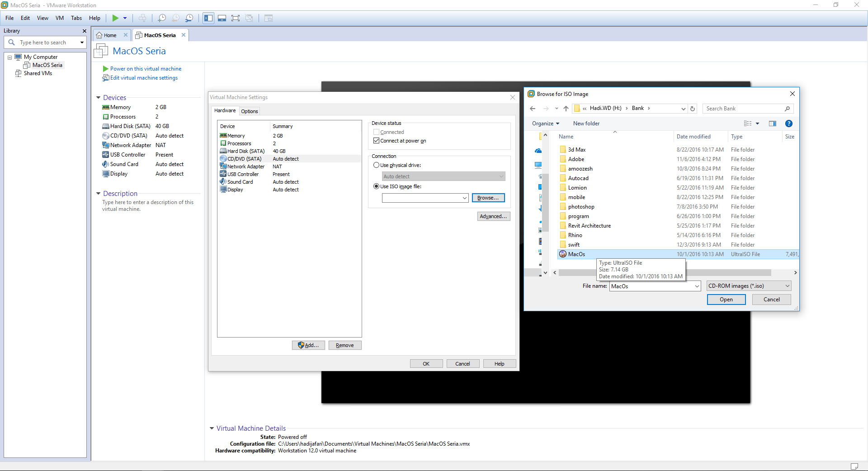Click Remove hardware button
The height and width of the screenshot is (471, 868).
click(345, 345)
